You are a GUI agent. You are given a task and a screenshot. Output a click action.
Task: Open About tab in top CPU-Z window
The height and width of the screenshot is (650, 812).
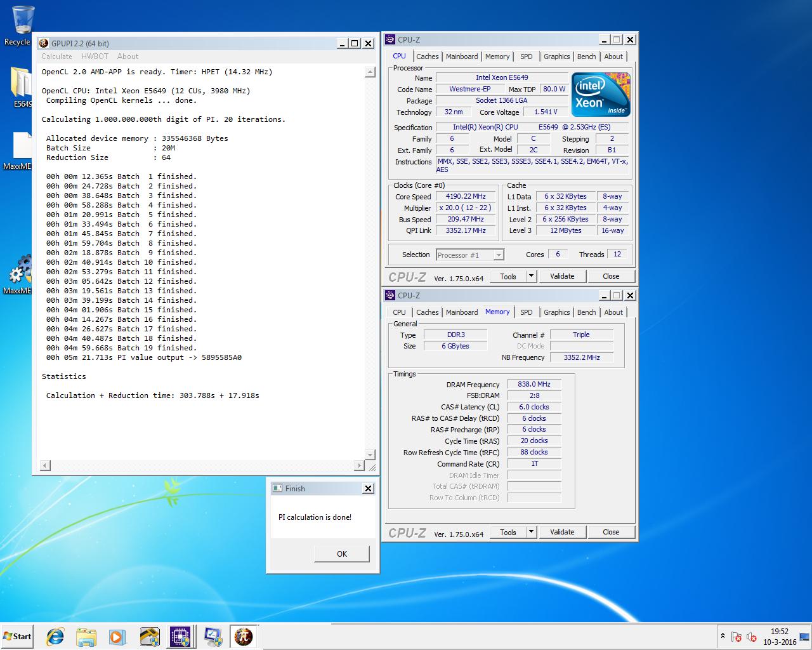coord(613,56)
